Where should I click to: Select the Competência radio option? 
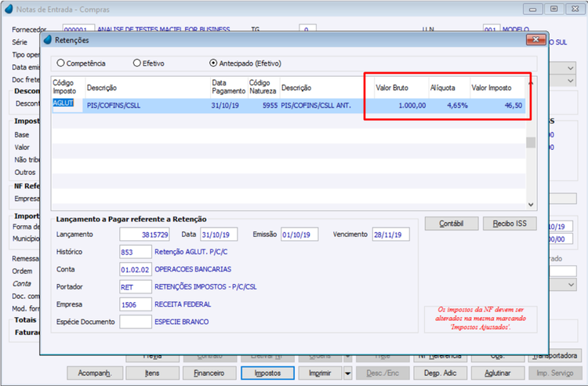60,63
